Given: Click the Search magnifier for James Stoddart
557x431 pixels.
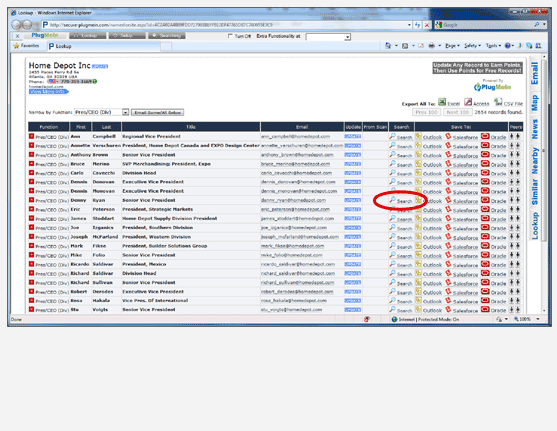Looking at the screenshot, I should tap(393, 219).
